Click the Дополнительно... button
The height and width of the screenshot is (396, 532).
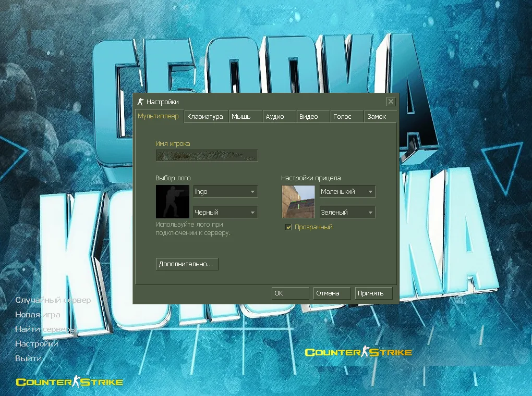click(187, 264)
